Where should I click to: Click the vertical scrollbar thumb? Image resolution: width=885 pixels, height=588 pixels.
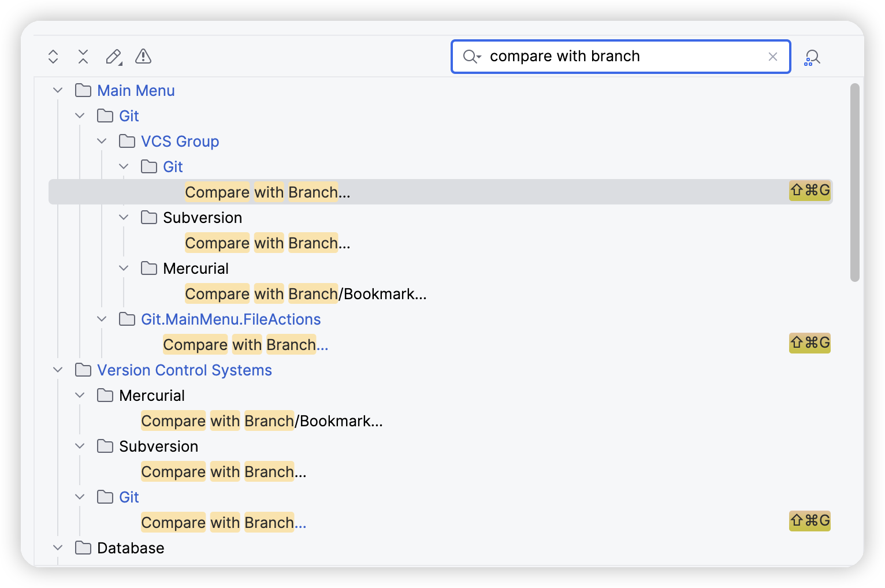(x=855, y=183)
